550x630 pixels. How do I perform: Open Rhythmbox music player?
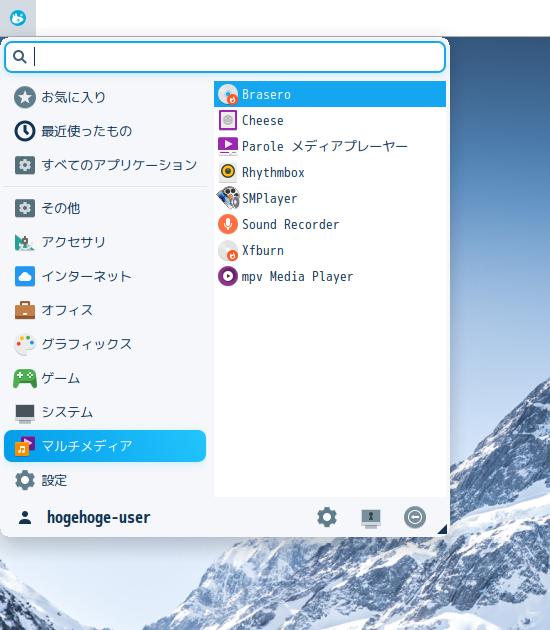[x=330, y=172]
